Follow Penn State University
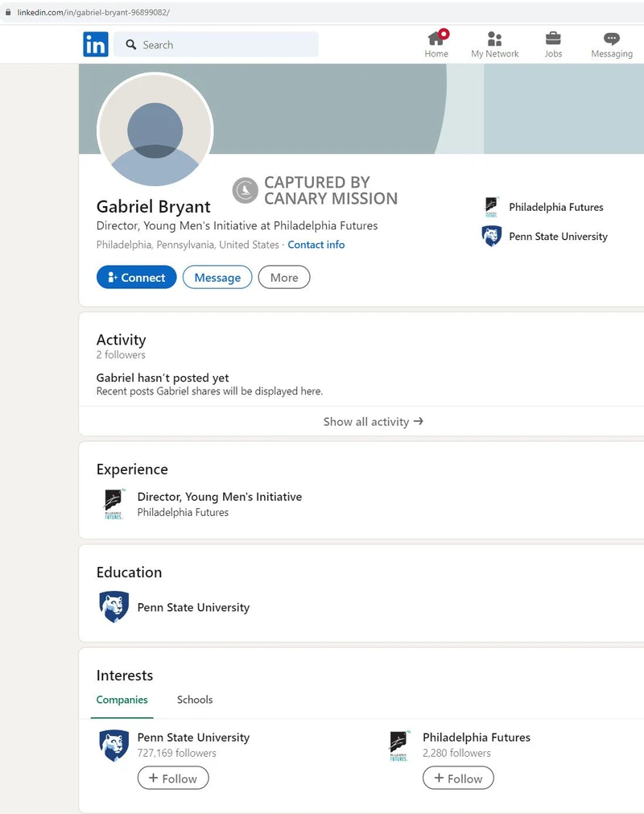 pyautogui.click(x=173, y=779)
